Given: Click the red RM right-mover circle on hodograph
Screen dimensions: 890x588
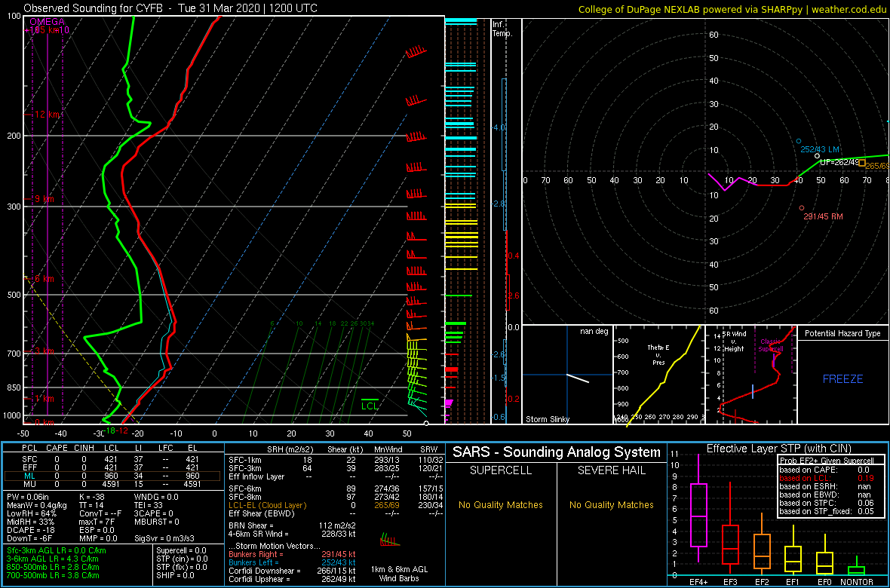Looking at the screenshot, I should pos(802,208).
